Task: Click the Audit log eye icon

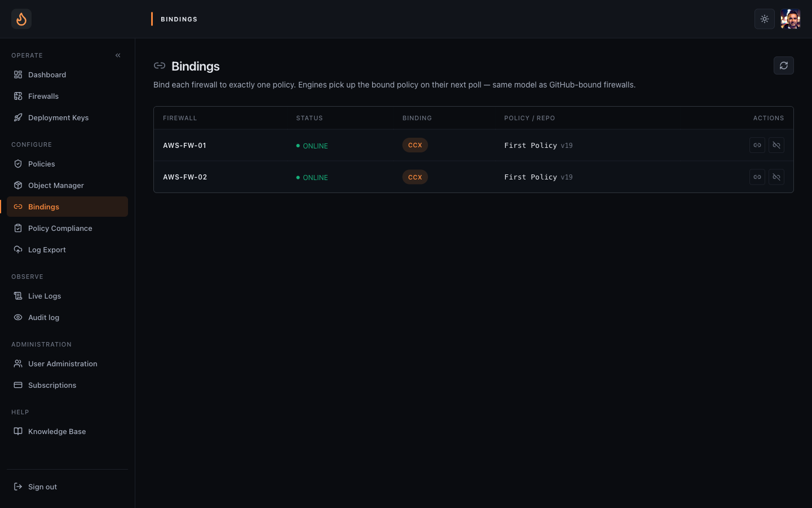Action: (18, 317)
